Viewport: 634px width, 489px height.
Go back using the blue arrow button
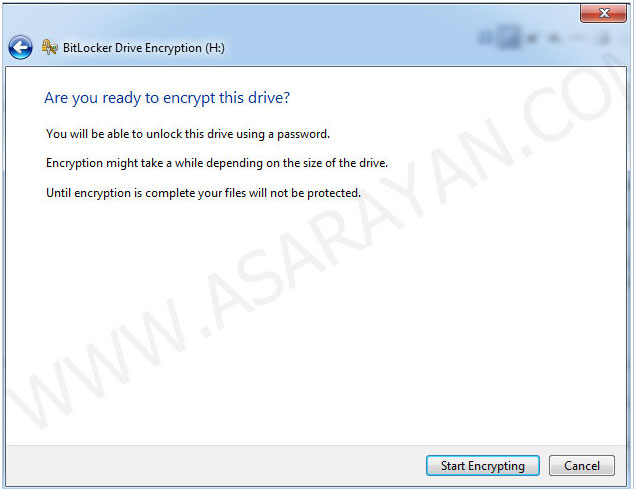point(20,47)
